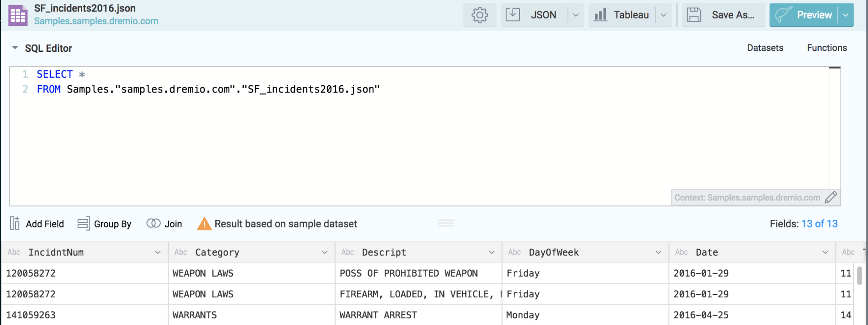
Task: Open the Datasets tab
Action: click(x=765, y=48)
